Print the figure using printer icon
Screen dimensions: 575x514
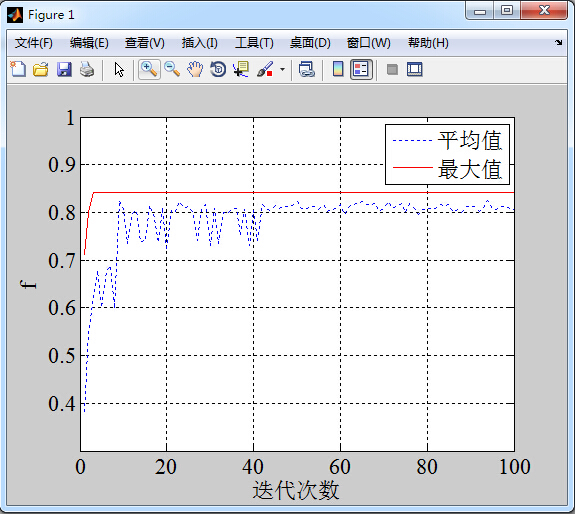click(x=87, y=69)
